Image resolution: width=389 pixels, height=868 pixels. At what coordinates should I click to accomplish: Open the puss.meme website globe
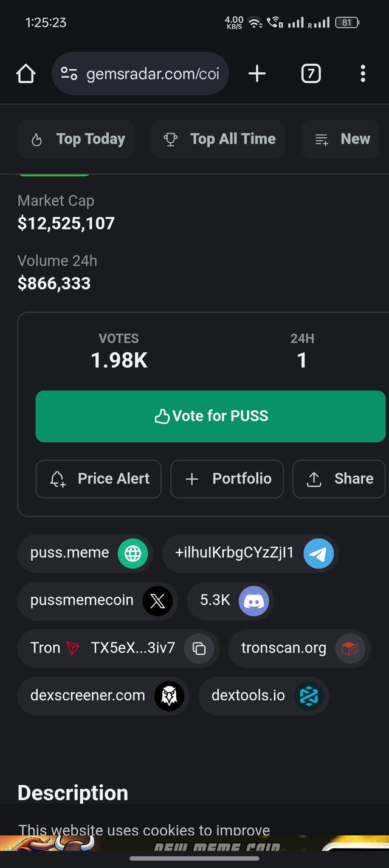click(133, 553)
